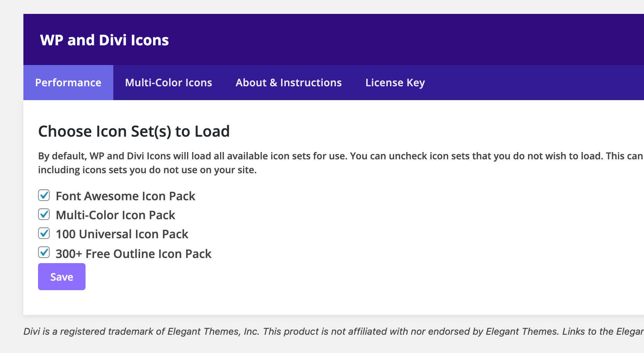Uncheck the Font Awesome Icon Pack checkbox
This screenshot has height=353, width=644.
click(x=44, y=195)
